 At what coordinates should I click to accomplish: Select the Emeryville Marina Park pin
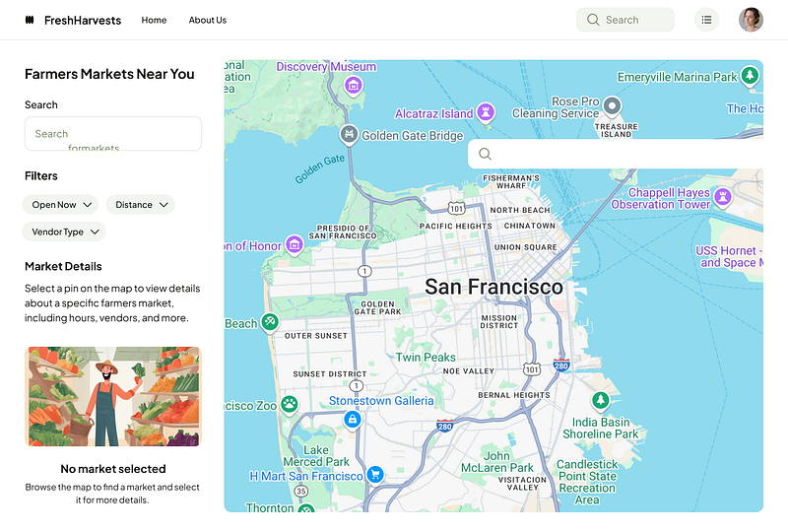pyautogui.click(x=750, y=76)
